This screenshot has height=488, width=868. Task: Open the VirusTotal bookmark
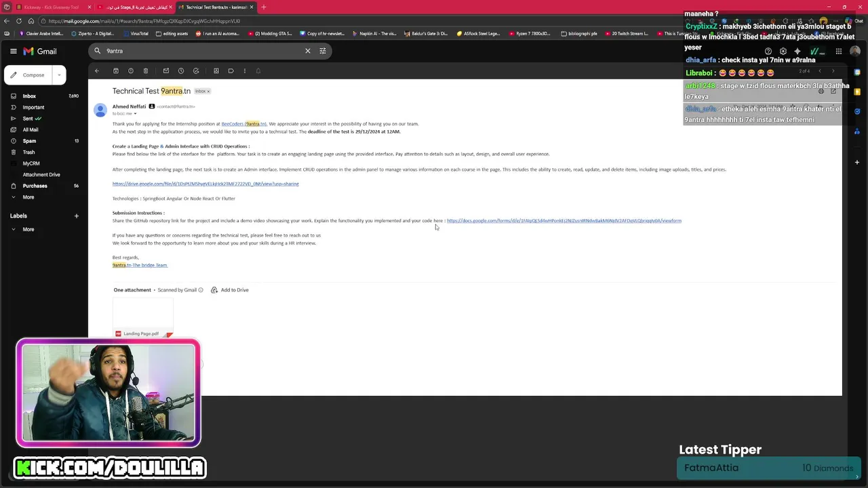(x=136, y=33)
